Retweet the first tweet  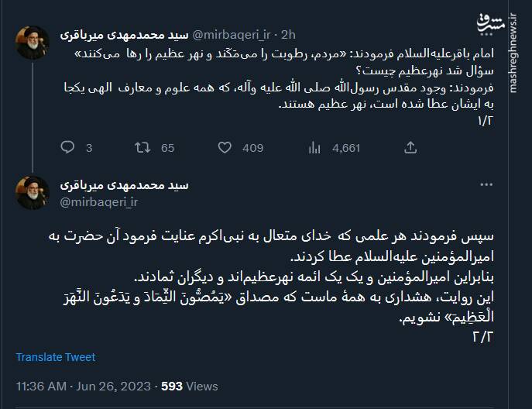pos(143,148)
